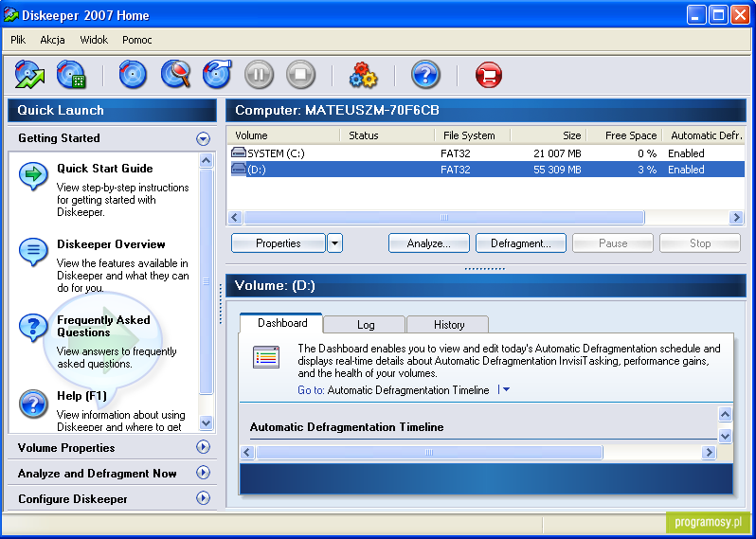Click the 21 007 MB size cell
Screen dimensions: 756x539
pyautogui.click(x=557, y=153)
